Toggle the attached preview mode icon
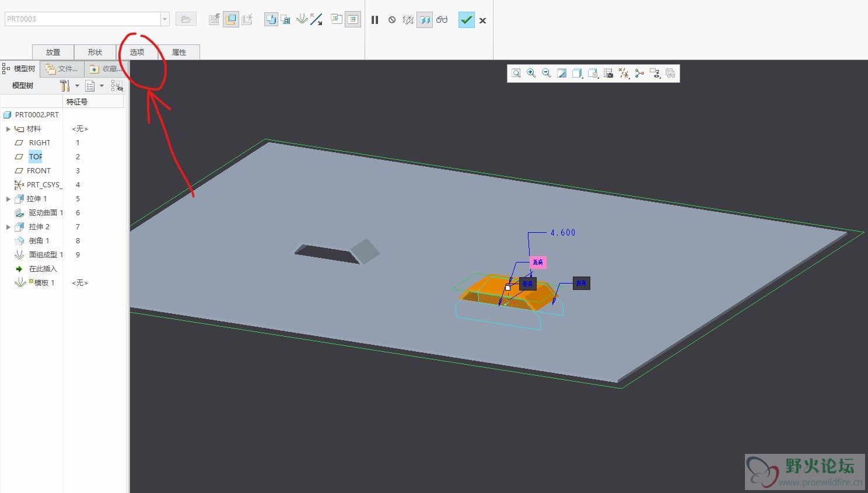Image resolution: width=868 pixels, height=493 pixels. (x=425, y=20)
